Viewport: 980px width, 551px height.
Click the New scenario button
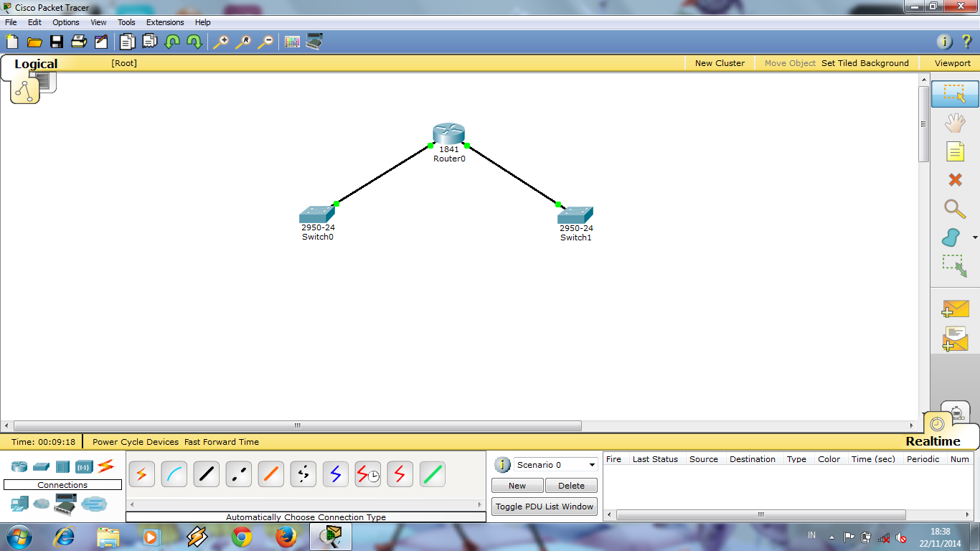coord(517,486)
